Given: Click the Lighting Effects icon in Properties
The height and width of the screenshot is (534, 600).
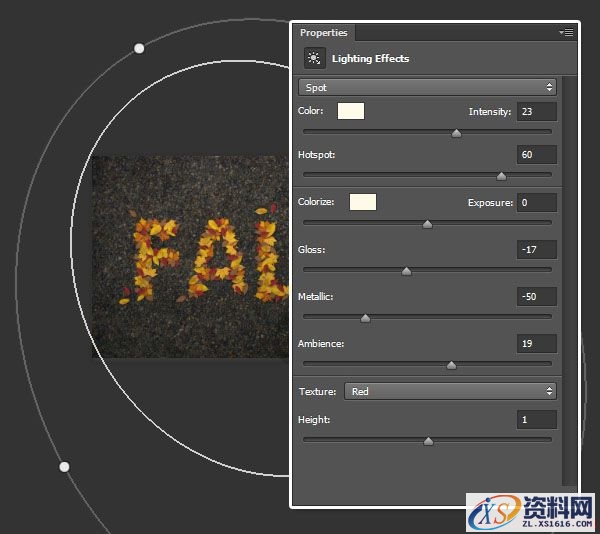Looking at the screenshot, I should [314, 58].
